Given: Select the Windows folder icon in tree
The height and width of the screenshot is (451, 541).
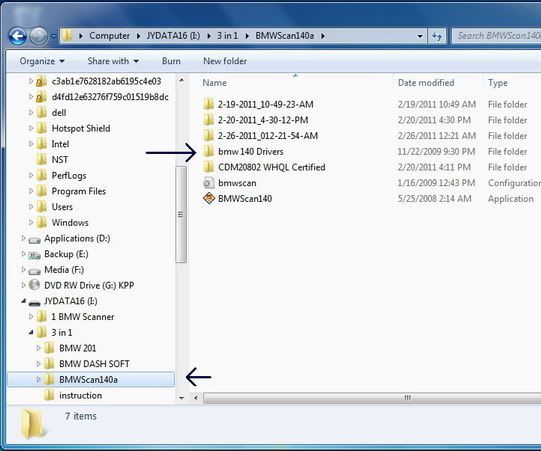Looking at the screenshot, I should [x=41, y=223].
